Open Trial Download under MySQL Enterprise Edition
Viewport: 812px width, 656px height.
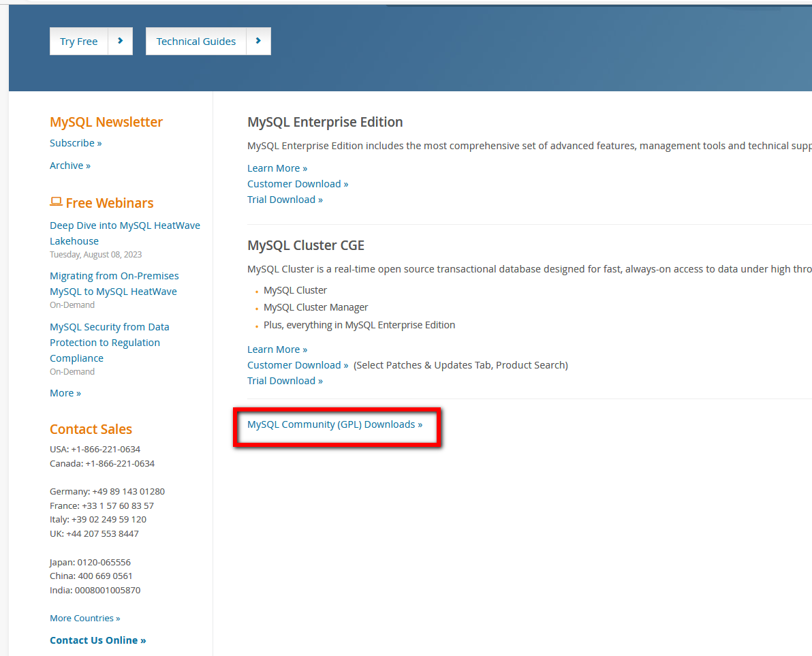coord(285,200)
